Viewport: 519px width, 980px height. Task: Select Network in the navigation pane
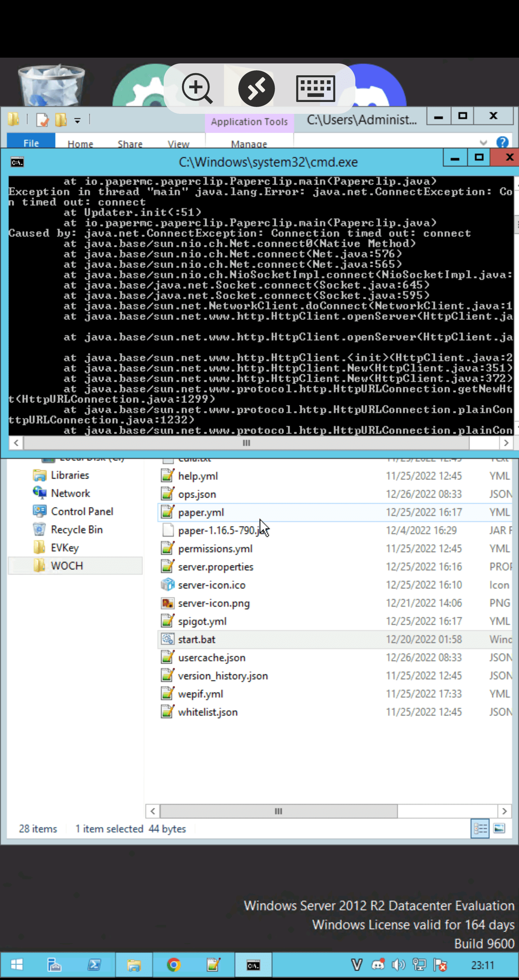pos(70,494)
